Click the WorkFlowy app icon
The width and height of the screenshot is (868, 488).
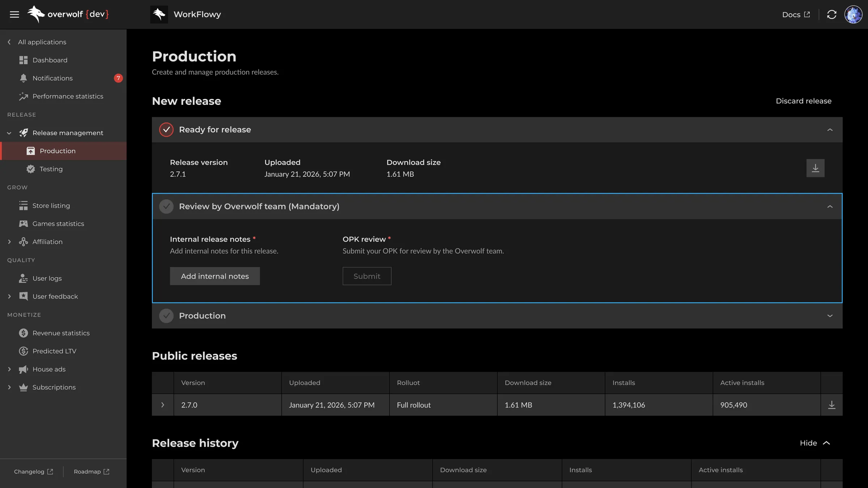coord(159,14)
